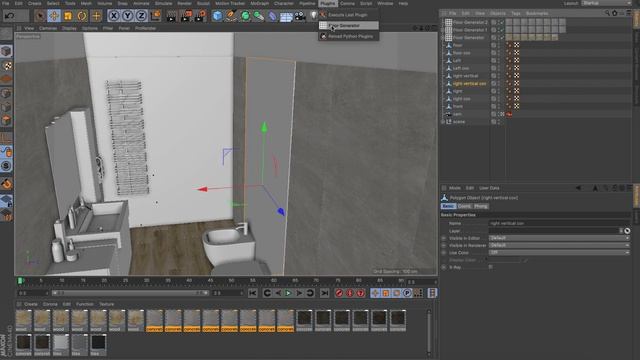Click the green Subdivision generator icon
640x360 pixels.
(245, 16)
